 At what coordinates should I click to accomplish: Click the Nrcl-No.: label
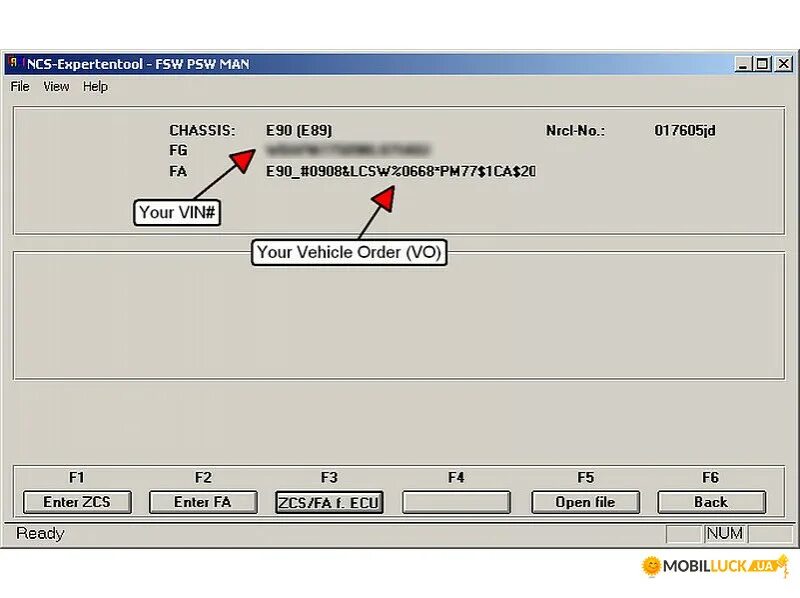coord(575,131)
